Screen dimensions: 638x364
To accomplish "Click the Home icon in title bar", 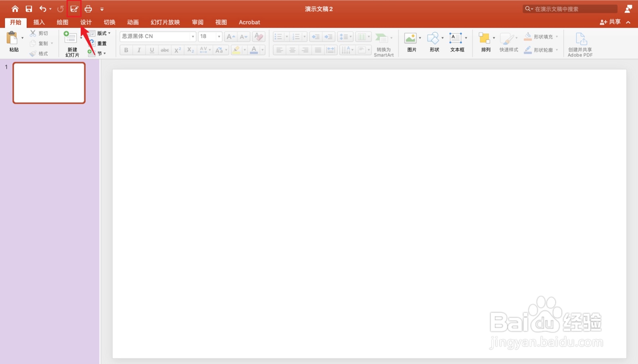I will (15, 9).
